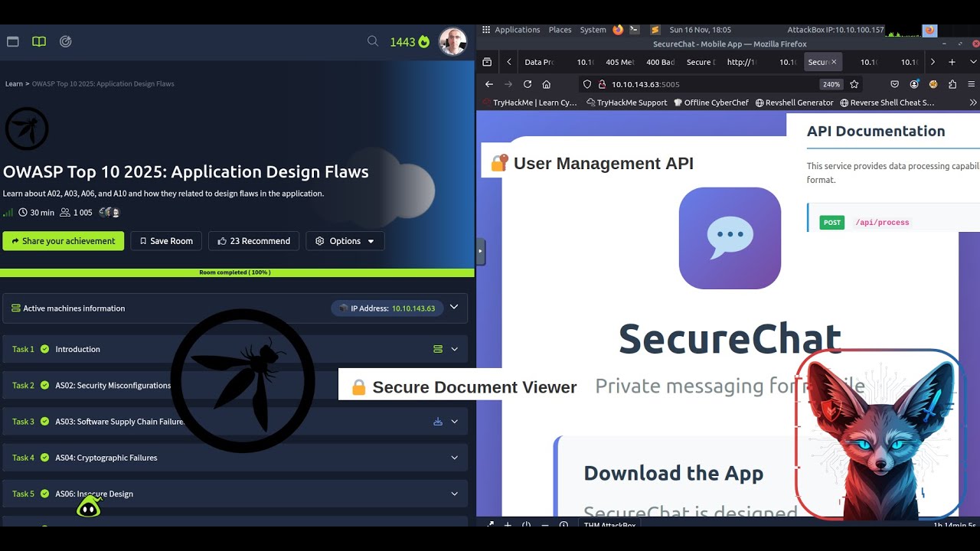Screen dimensions: 980x551
Task: Click Task 3 green completion checkmark
Action: [45, 422]
